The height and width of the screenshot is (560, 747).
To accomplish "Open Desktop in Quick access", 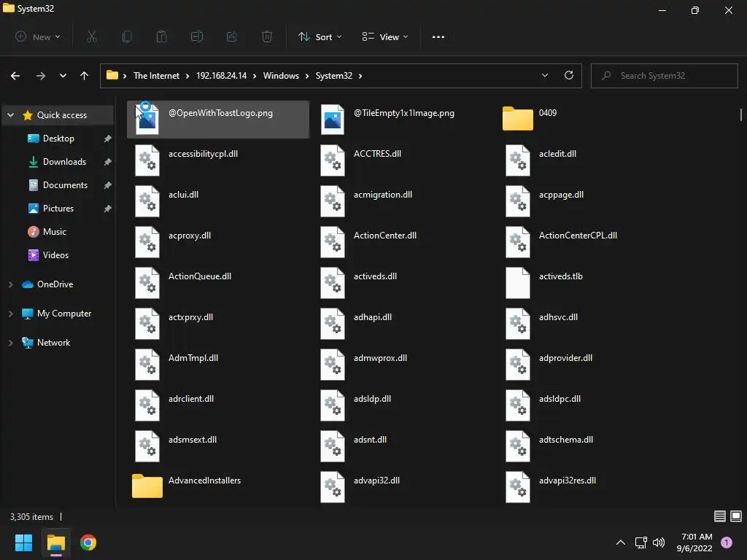I will 58,139.
